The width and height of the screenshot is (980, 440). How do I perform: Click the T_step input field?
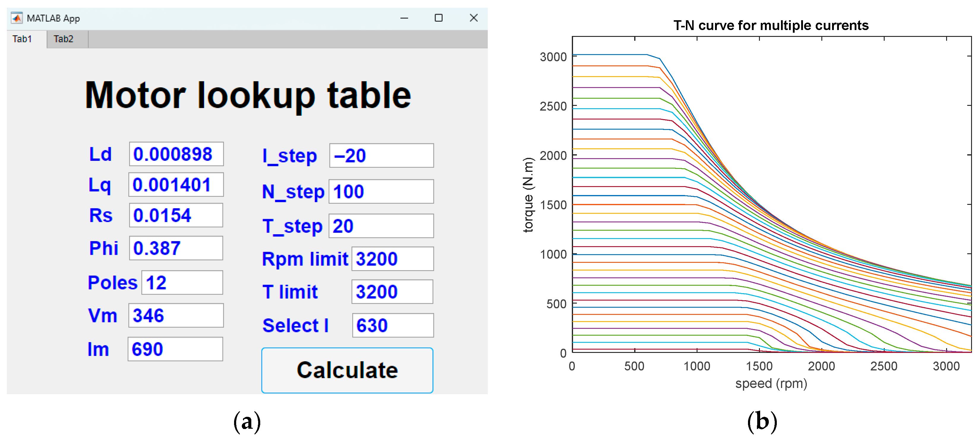381,226
